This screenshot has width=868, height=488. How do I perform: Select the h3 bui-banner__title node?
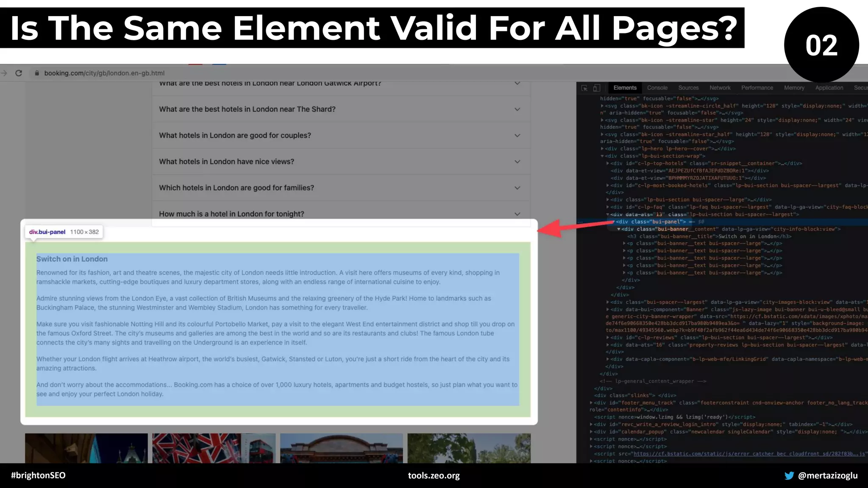(x=709, y=236)
